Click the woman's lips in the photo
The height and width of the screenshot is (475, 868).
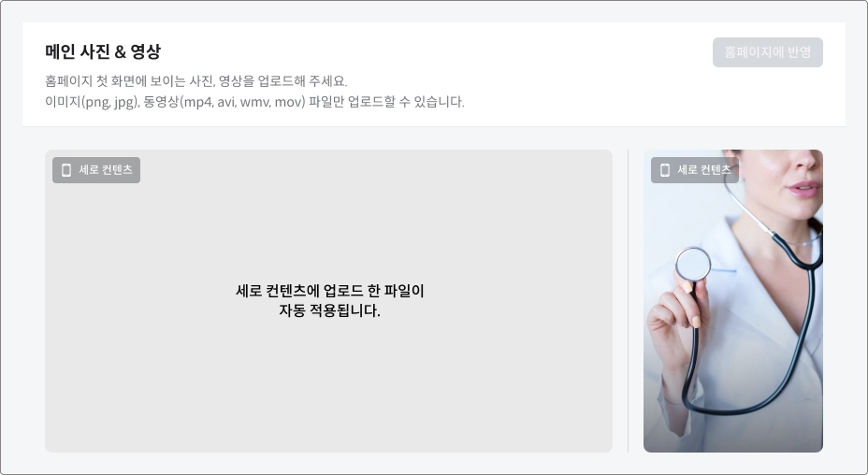pyautogui.click(x=803, y=188)
